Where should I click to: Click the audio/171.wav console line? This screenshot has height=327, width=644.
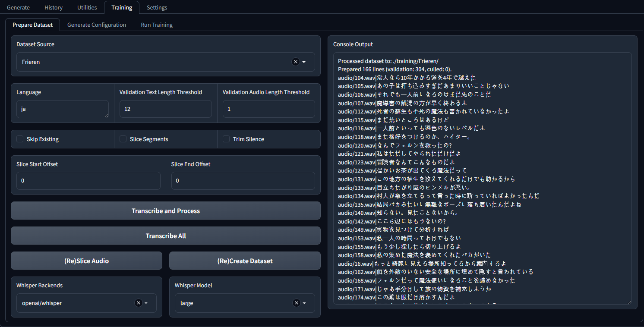pos(414,289)
